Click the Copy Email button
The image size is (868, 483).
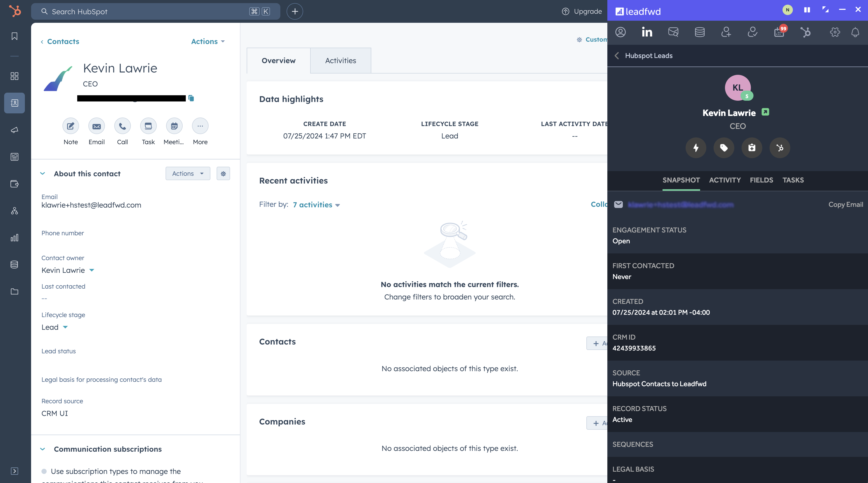(x=846, y=205)
